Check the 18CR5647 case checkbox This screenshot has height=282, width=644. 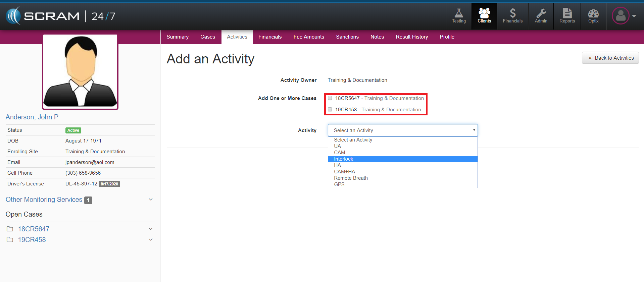click(330, 98)
